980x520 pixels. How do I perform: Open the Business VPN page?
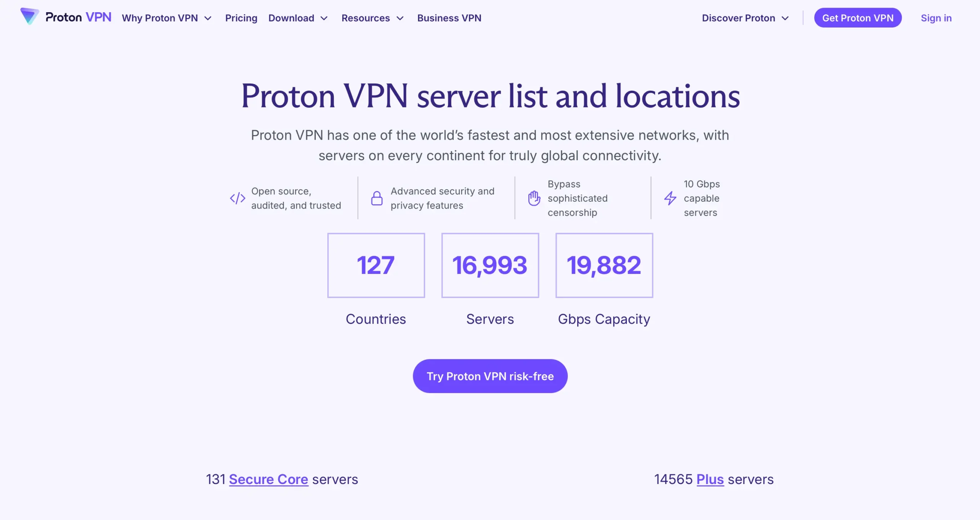click(449, 18)
